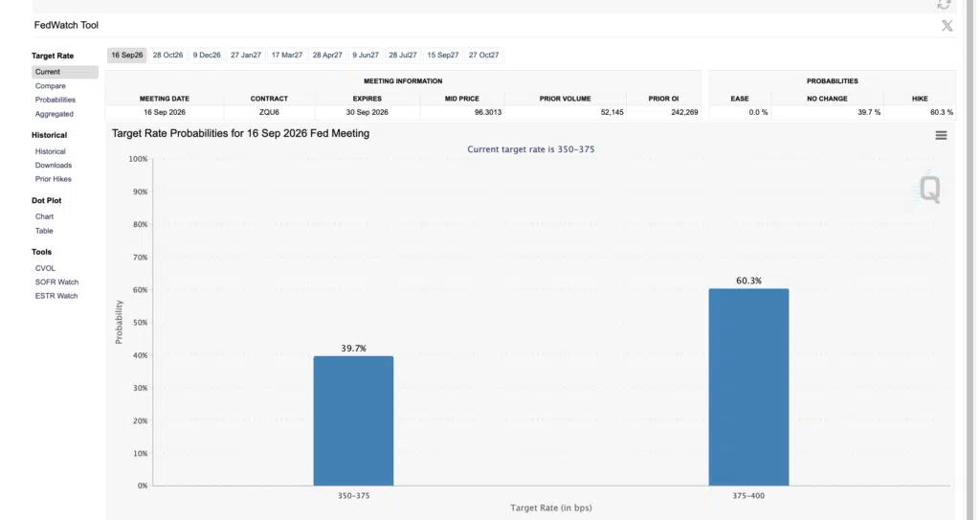Open the Dot Plot Table link
Screen dimensions: 980x520
pos(44,231)
